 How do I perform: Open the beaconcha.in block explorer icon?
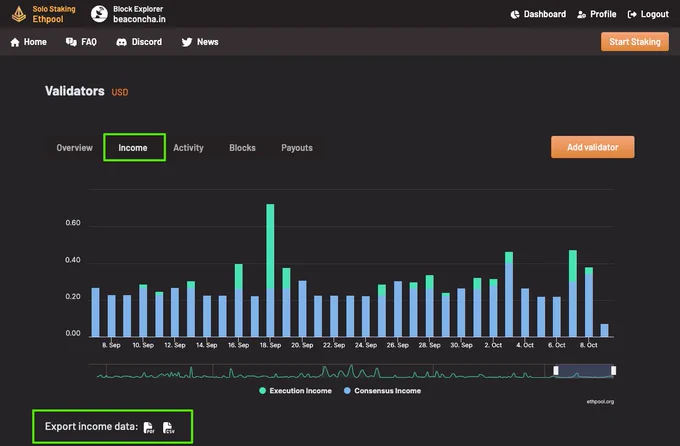[x=99, y=14]
